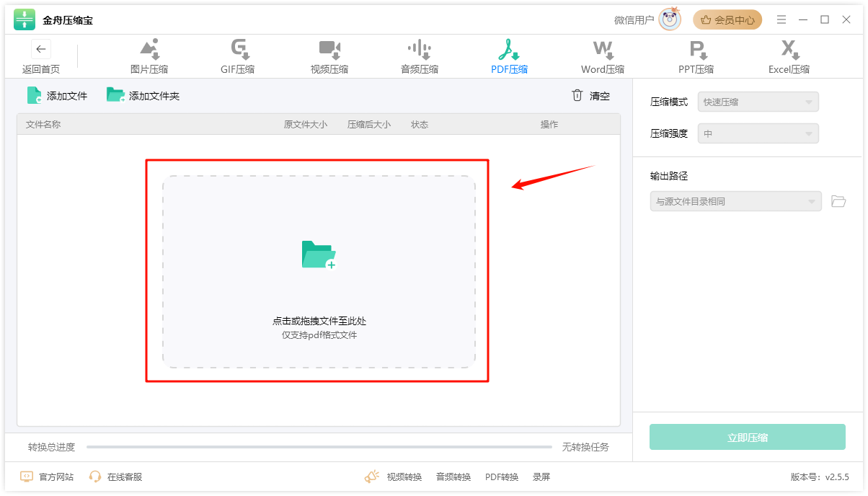This screenshot has width=868, height=496.
Task: Click the 压缩后大小 column header
Action: click(x=369, y=125)
